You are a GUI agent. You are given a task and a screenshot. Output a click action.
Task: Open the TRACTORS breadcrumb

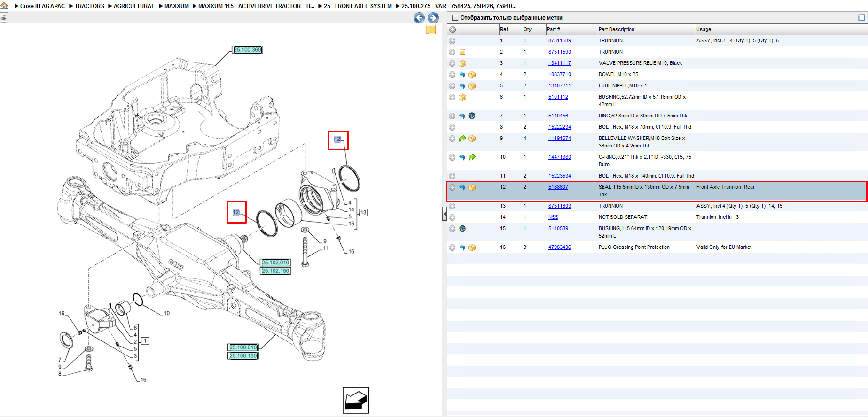89,6
